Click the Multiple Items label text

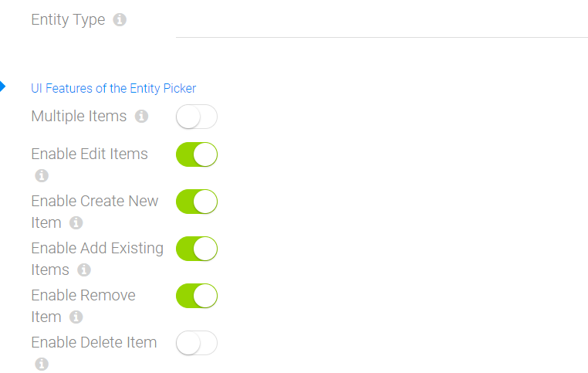[x=79, y=117]
